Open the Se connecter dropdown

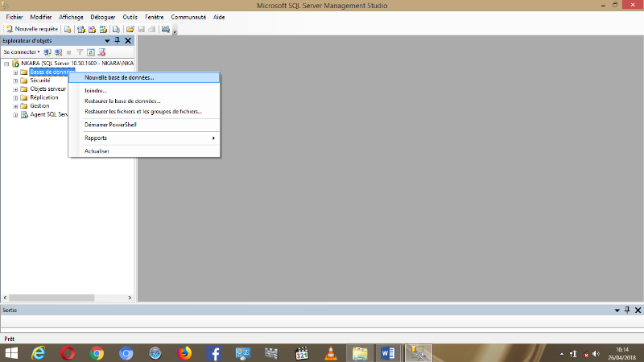[22, 52]
